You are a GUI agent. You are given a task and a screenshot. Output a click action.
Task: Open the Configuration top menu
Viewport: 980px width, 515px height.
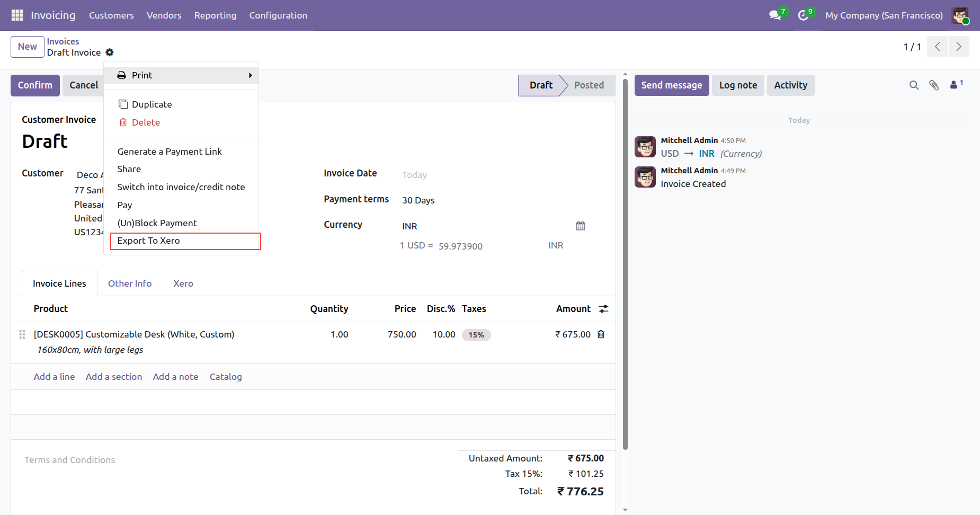point(278,15)
